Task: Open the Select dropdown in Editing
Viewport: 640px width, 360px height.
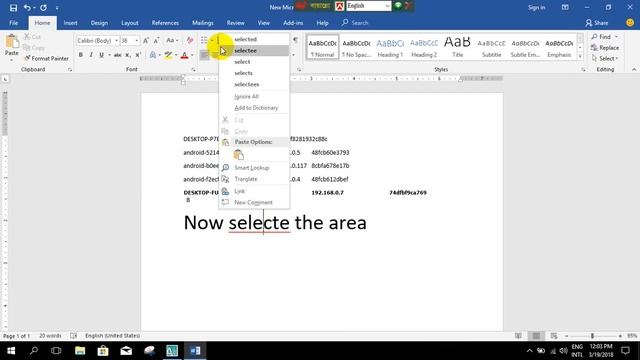Action: 605,58
